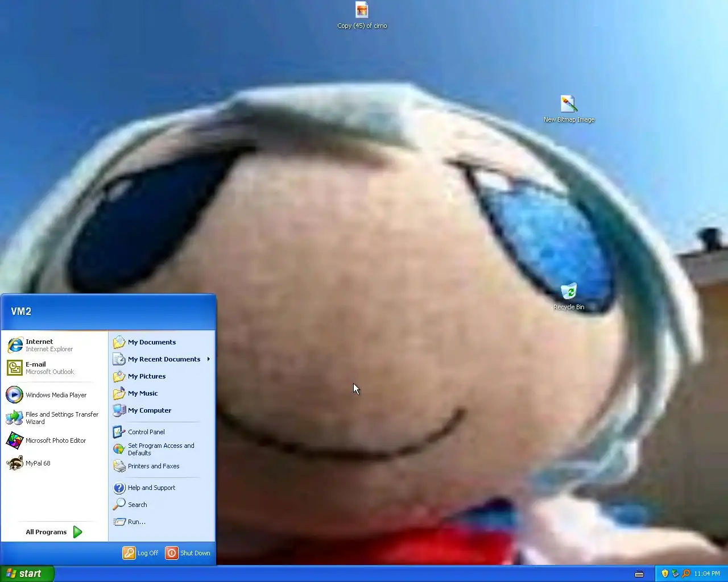Click the yellow security shield tray icon

[x=665, y=573]
